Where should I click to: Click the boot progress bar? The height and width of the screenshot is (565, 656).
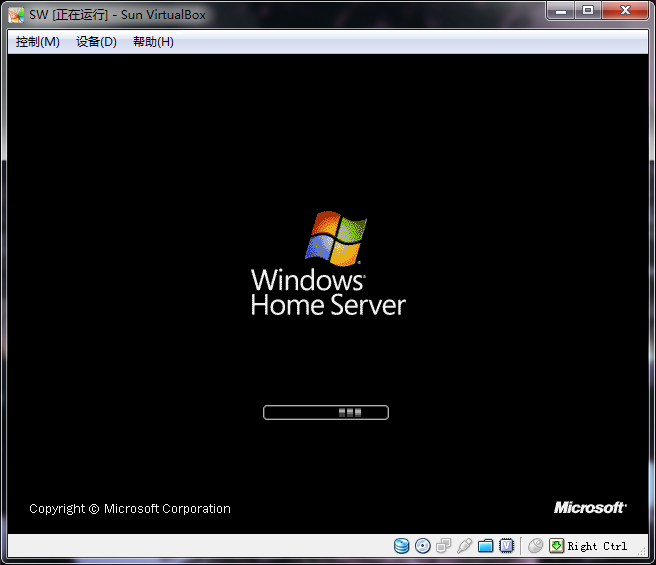pos(326,413)
